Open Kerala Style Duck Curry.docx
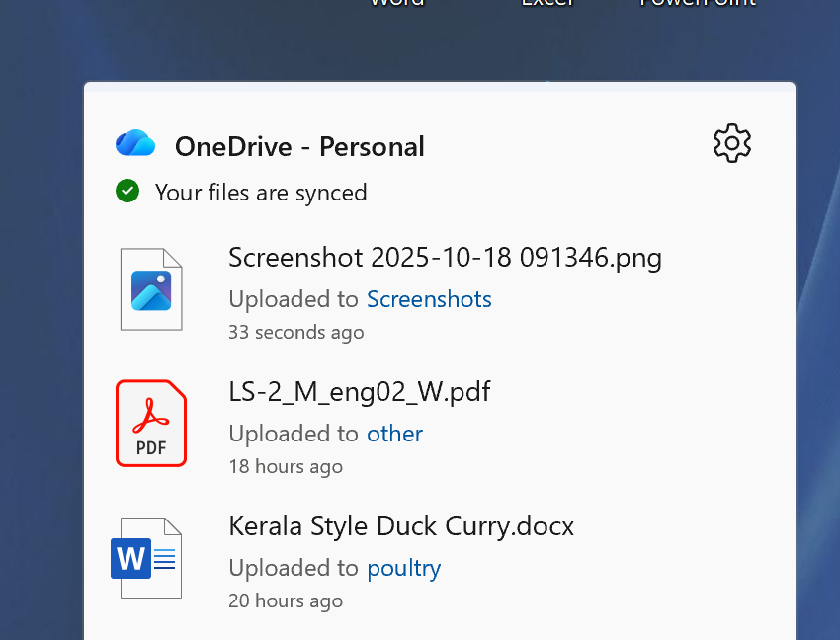This screenshot has height=640, width=840. point(400,526)
